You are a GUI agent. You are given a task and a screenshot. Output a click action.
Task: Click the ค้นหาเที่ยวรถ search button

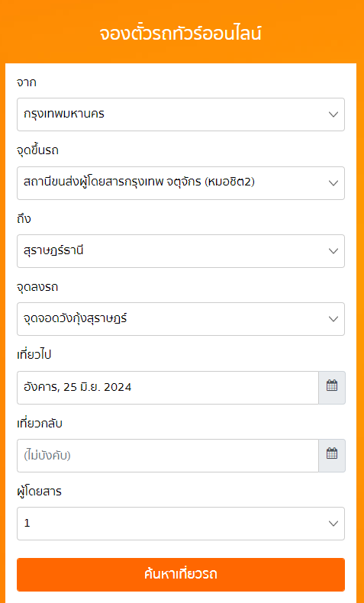(x=181, y=575)
